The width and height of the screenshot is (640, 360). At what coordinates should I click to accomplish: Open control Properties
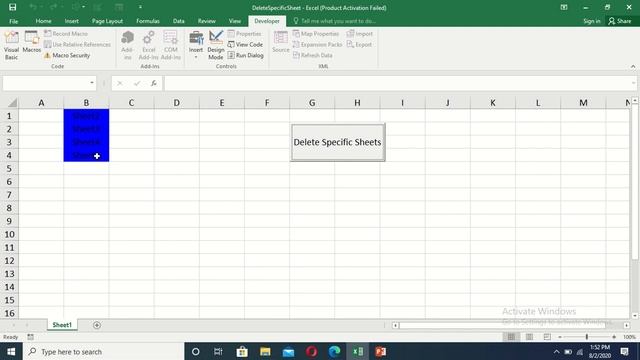pos(244,33)
